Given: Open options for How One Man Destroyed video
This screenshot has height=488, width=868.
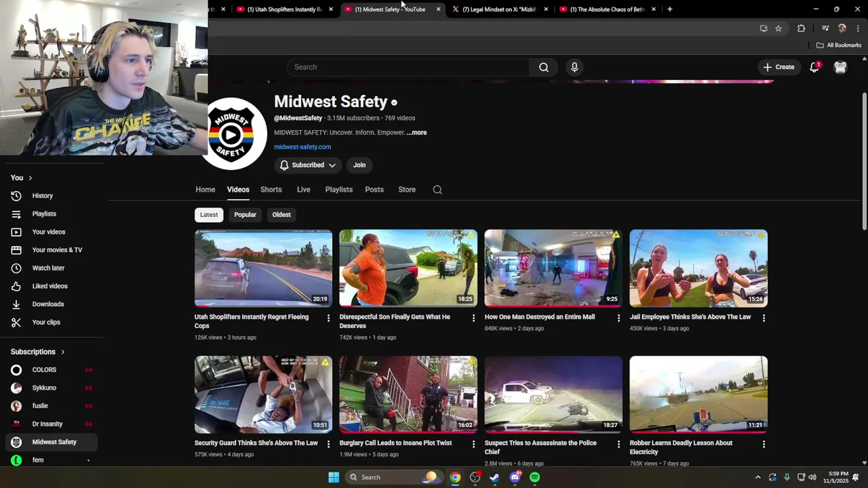Looking at the screenshot, I should coord(618,318).
